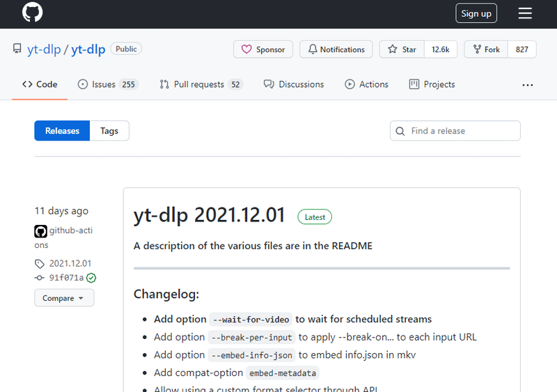Click the Latest release badge
The width and height of the screenshot is (557, 392).
pyautogui.click(x=315, y=217)
